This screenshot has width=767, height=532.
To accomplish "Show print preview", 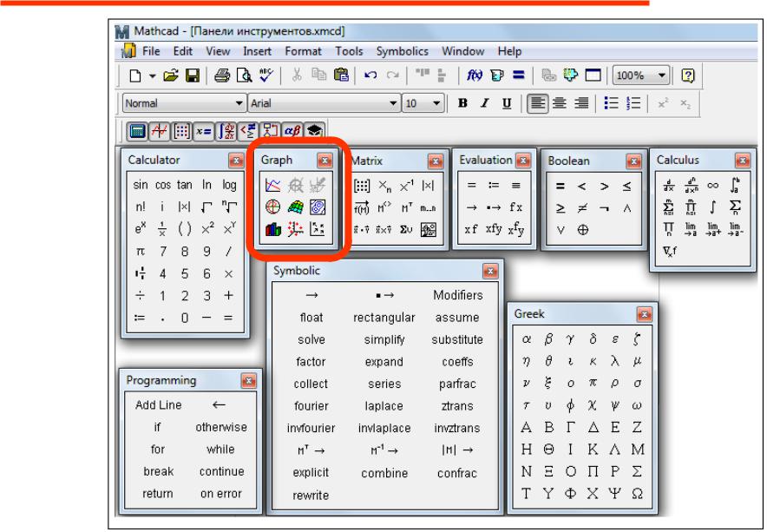I will tap(244, 76).
